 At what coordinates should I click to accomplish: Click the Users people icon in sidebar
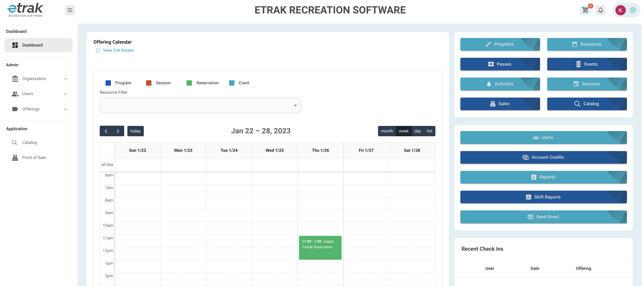pos(15,94)
